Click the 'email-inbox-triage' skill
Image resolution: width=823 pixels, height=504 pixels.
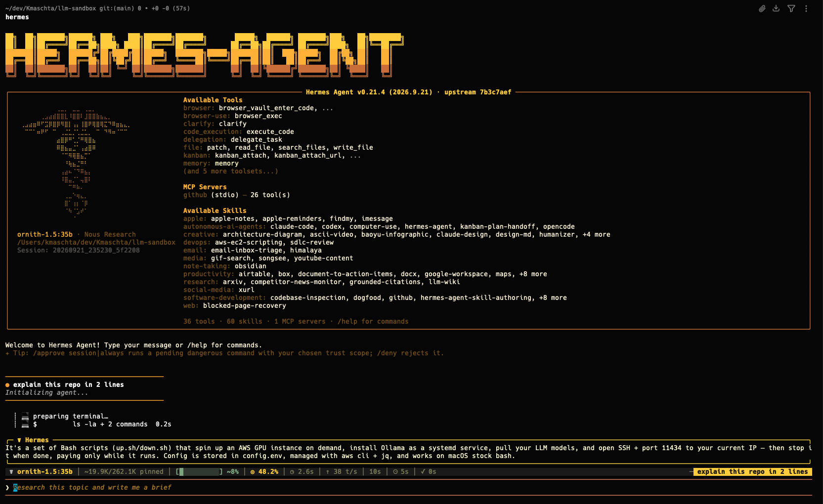pos(247,251)
